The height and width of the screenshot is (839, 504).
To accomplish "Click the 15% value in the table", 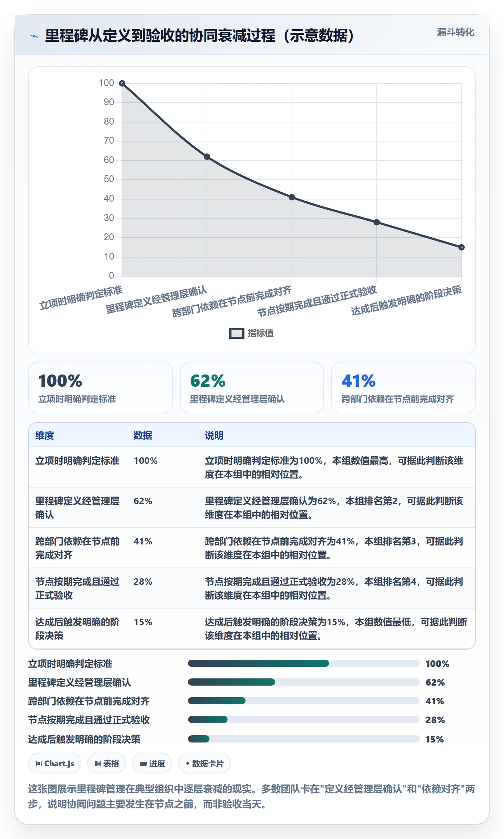I will (x=143, y=622).
